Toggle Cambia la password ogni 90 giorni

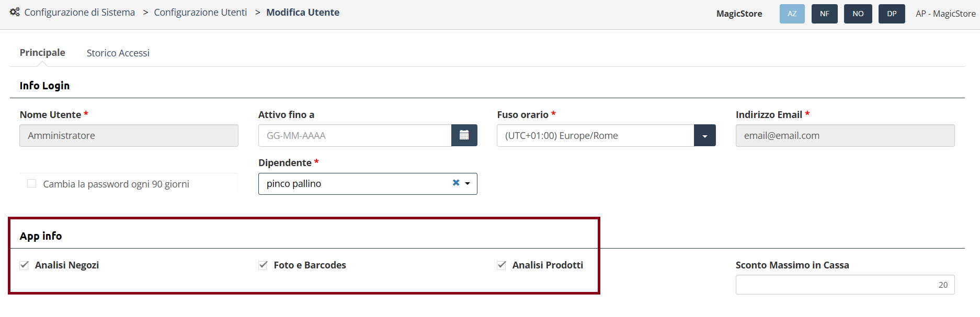pyautogui.click(x=32, y=183)
